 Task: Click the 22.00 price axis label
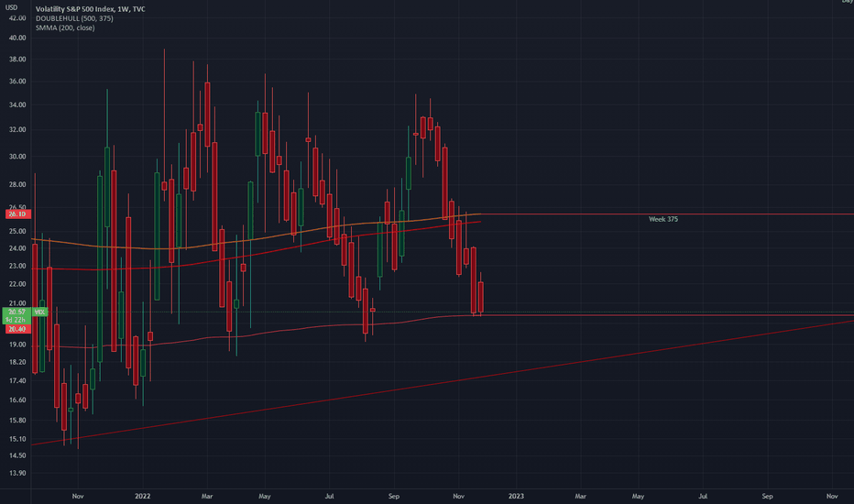17,284
